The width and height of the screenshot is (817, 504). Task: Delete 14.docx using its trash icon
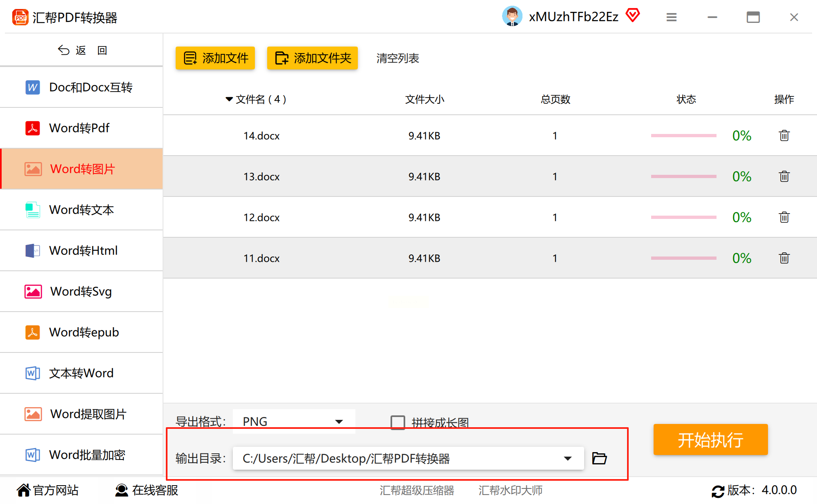(784, 136)
